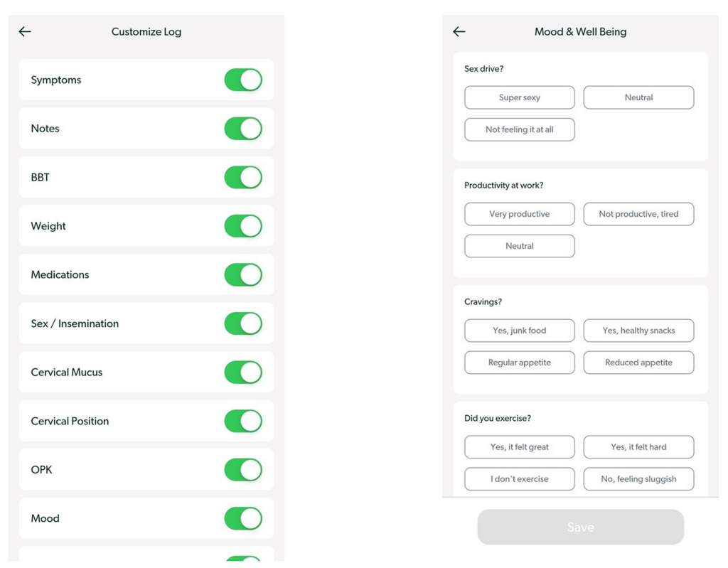Pick Yes, it felt great for exercise
The width and height of the screenshot is (728, 568).
[520, 447]
